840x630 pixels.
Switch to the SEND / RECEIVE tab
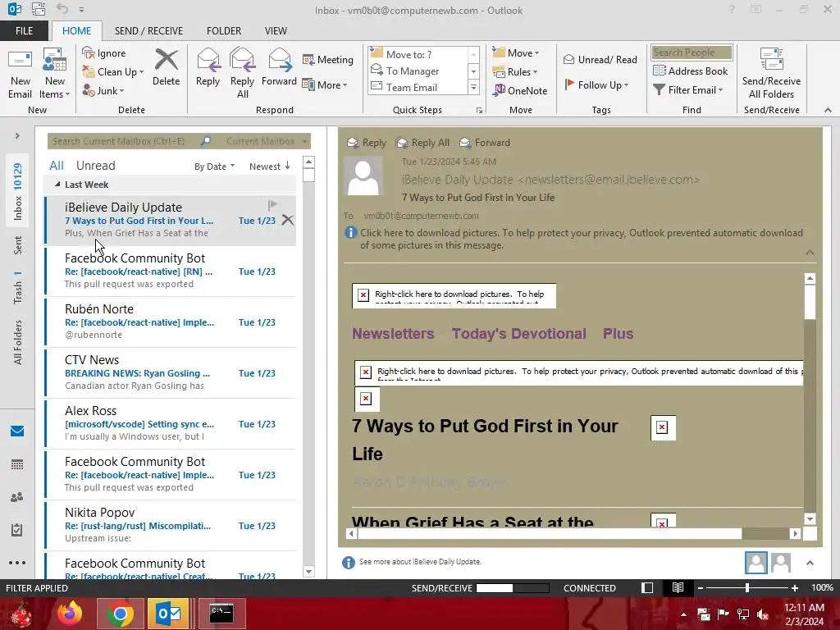148,31
